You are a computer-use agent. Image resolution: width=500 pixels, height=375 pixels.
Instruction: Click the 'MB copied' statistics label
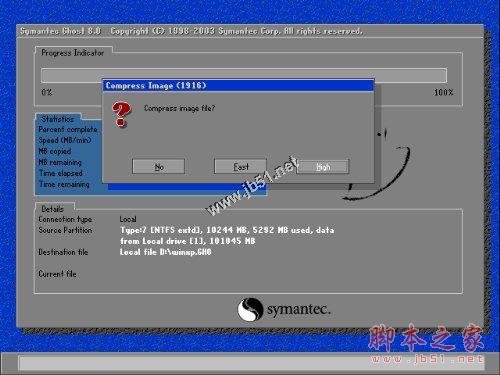pyautogui.click(x=55, y=151)
